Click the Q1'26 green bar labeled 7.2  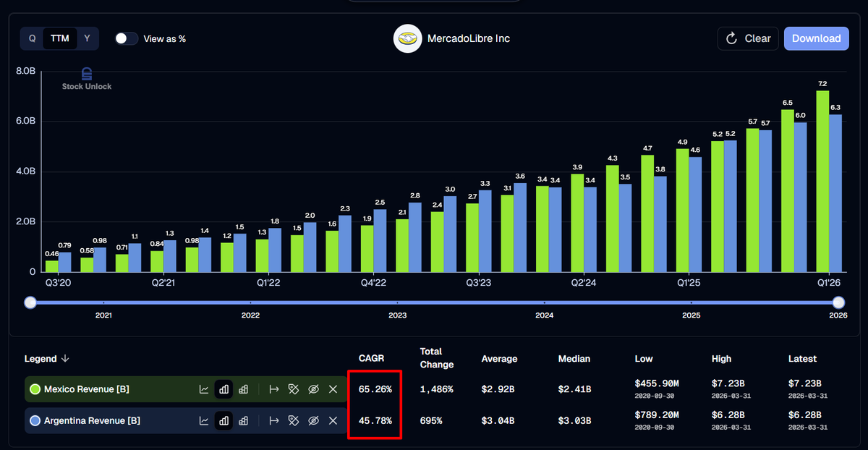pyautogui.click(x=822, y=182)
